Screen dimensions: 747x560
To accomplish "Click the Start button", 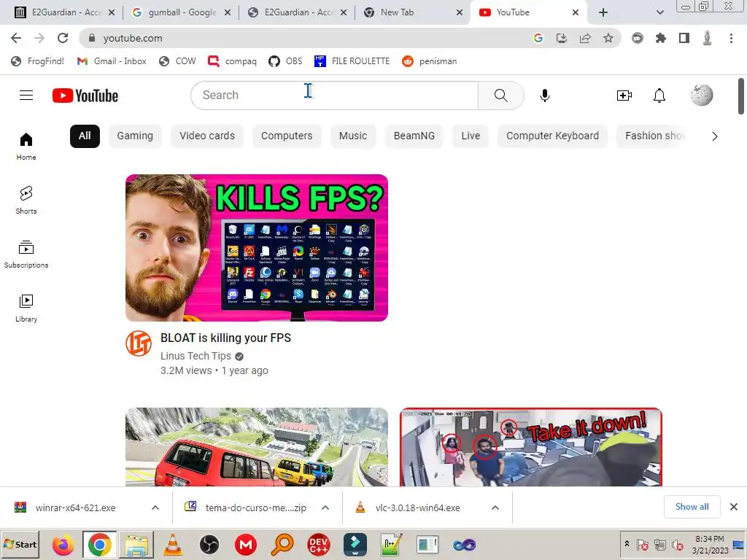I will point(20,544).
